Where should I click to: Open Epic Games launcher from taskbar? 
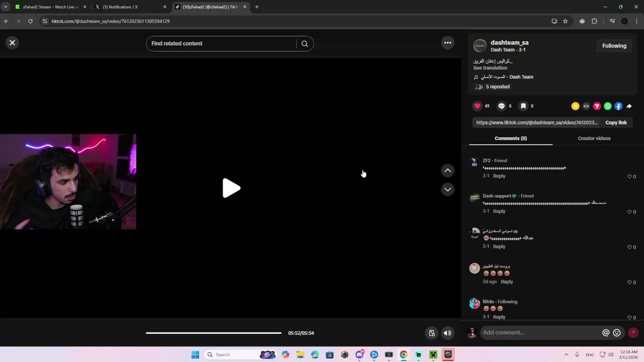tap(448, 354)
